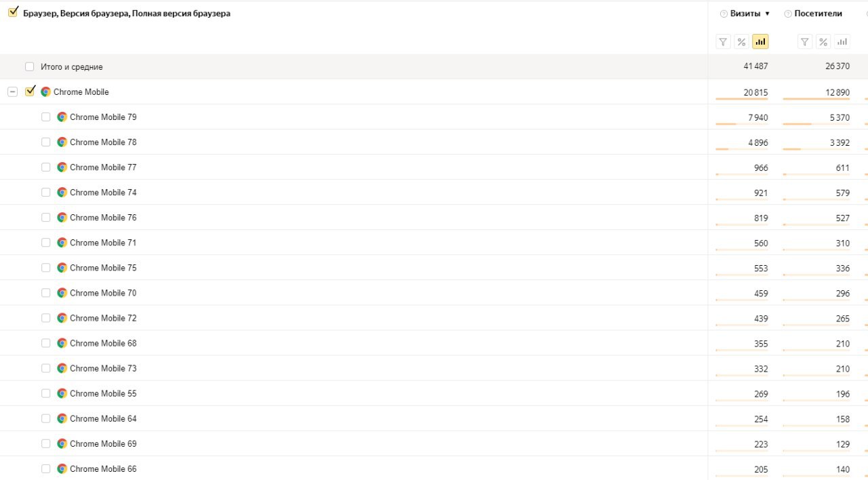Open help hint icon next to Посетители
868x480 pixels.
[788, 14]
